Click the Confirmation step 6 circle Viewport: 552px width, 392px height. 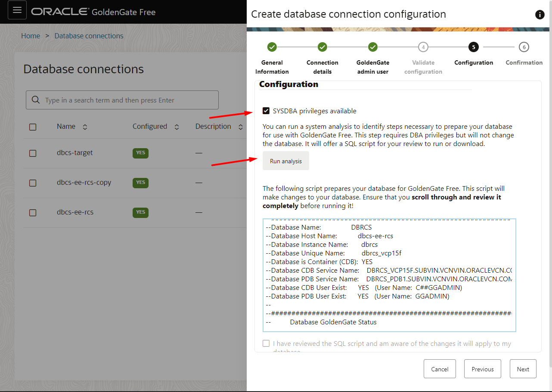[524, 47]
